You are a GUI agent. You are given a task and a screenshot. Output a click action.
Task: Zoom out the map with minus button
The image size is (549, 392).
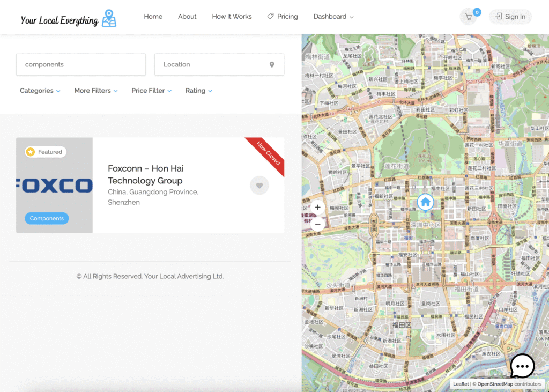click(x=317, y=224)
